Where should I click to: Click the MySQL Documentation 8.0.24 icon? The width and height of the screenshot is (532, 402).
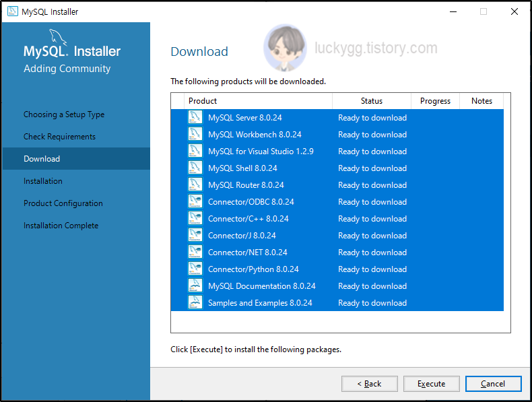pyautogui.click(x=195, y=286)
